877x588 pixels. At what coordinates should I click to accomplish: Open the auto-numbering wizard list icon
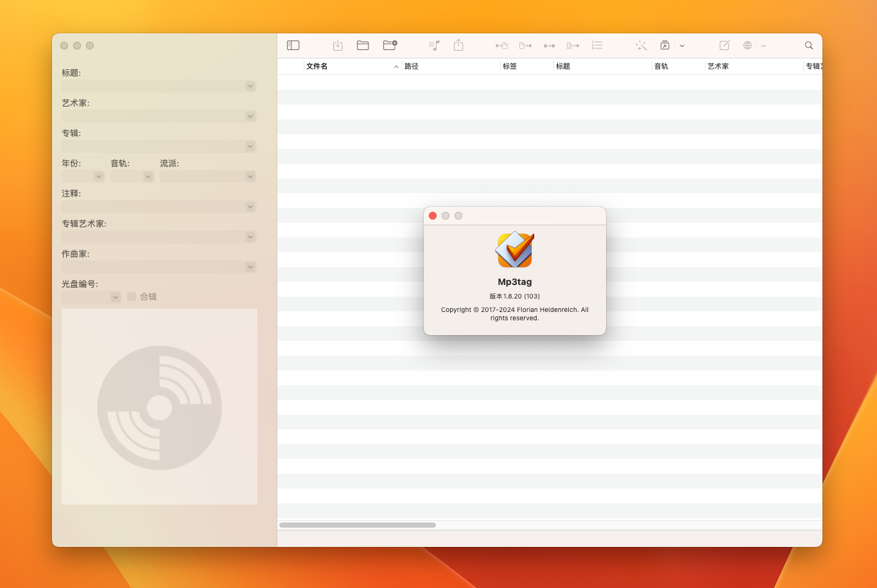[x=597, y=46]
